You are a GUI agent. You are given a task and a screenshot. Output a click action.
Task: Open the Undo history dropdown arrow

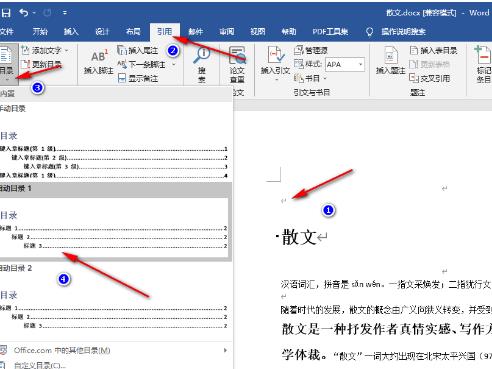pyautogui.click(x=34, y=13)
